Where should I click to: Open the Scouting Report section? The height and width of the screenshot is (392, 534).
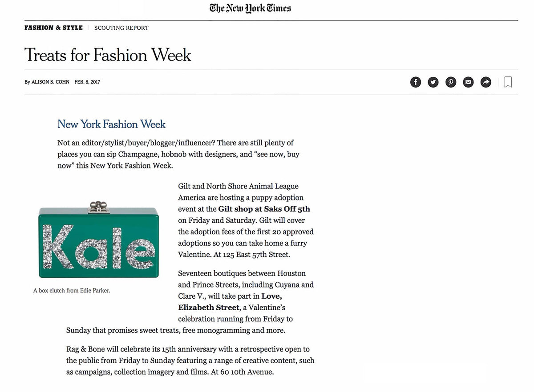(x=121, y=28)
